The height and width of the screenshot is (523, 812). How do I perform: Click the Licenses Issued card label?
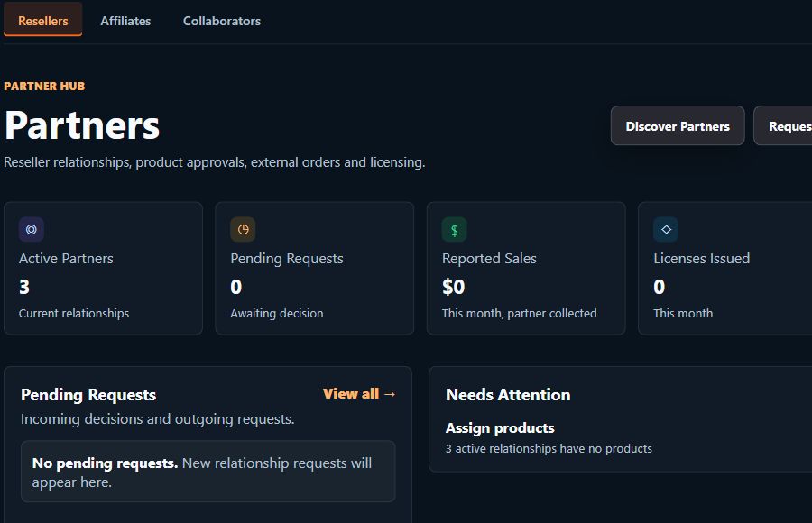coord(702,259)
